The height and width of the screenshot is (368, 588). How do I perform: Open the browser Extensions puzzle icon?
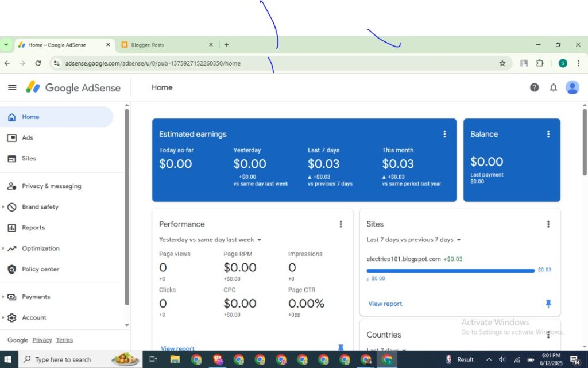pos(540,63)
